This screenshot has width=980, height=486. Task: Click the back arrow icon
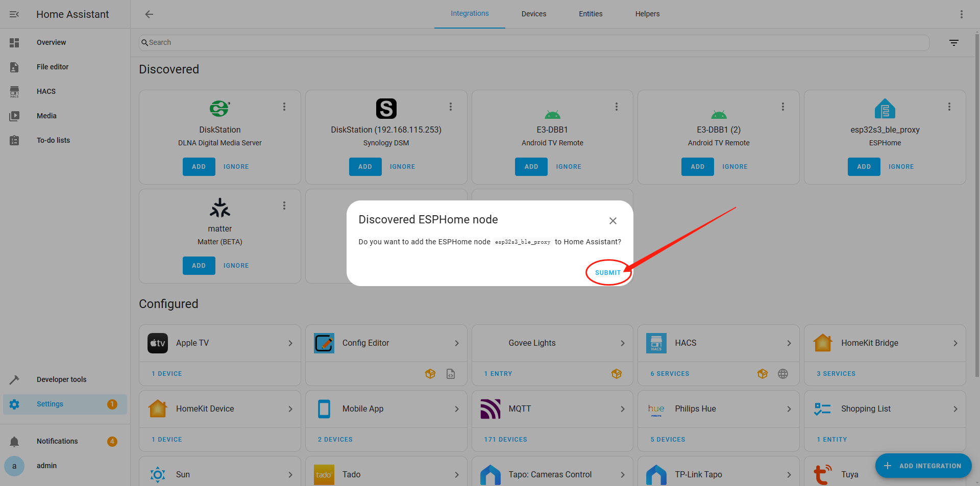pyautogui.click(x=149, y=14)
